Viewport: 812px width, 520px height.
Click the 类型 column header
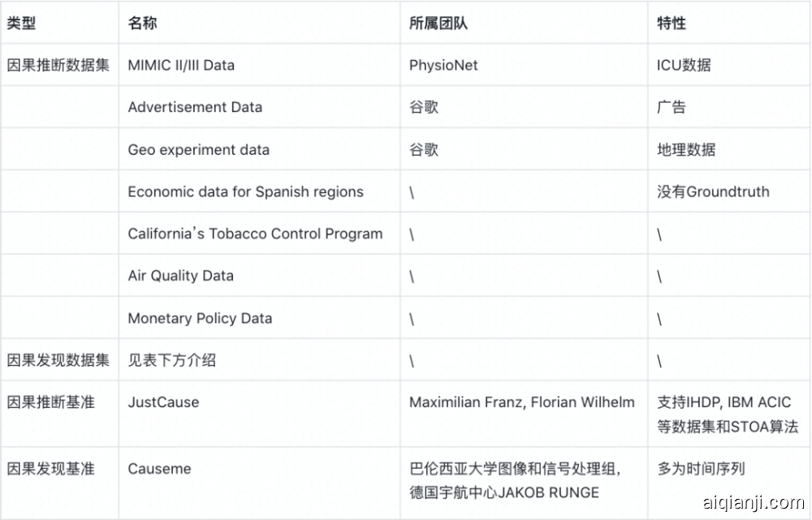21,24
